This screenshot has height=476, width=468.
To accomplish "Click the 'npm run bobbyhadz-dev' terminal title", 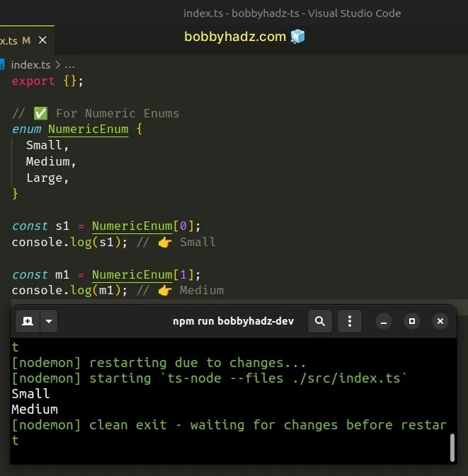I will tap(234, 321).
